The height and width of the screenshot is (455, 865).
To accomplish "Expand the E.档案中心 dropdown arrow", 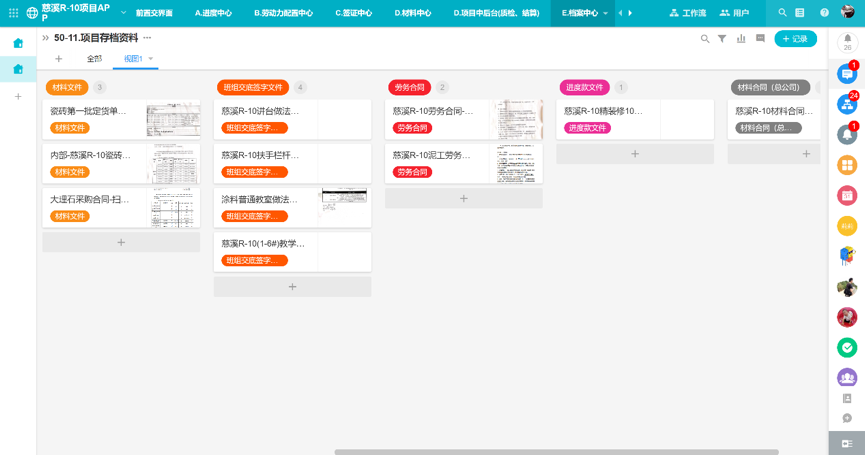I will 606,13.
